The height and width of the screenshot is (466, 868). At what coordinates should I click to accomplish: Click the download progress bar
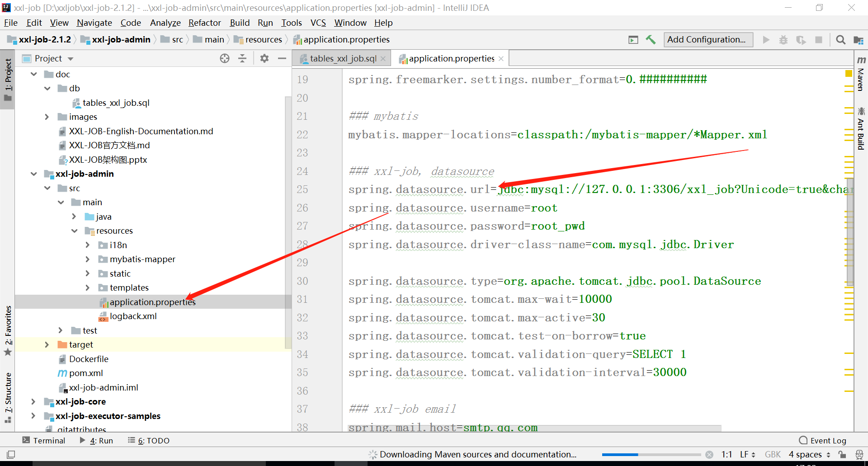coord(651,455)
